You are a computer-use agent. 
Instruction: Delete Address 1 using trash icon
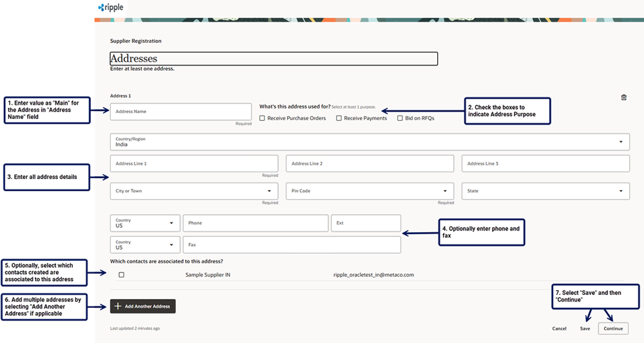pos(624,97)
